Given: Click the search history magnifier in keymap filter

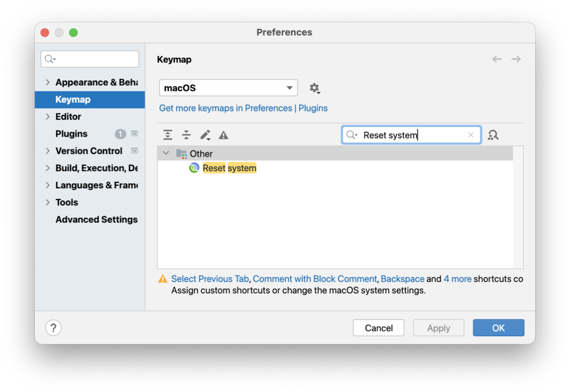Looking at the screenshot, I should click(352, 135).
